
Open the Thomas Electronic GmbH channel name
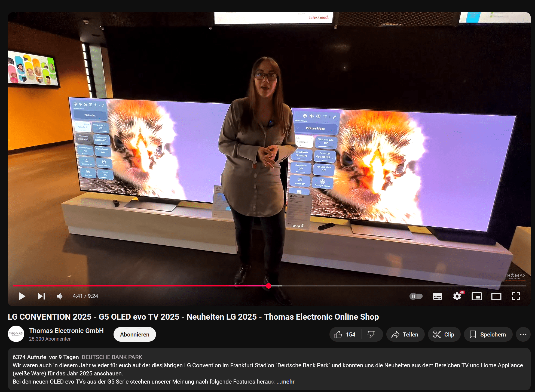pos(66,331)
